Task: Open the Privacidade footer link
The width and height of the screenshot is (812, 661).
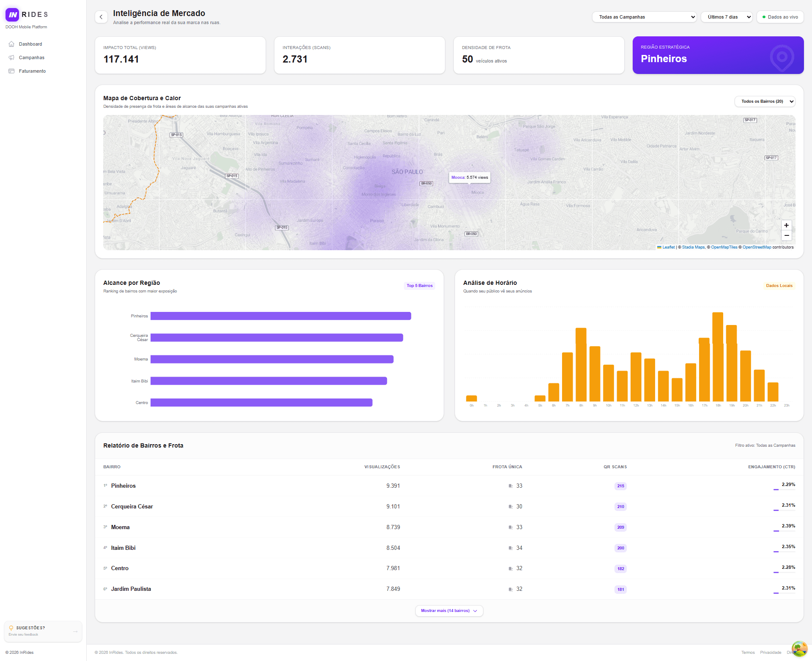Action: click(x=771, y=653)
